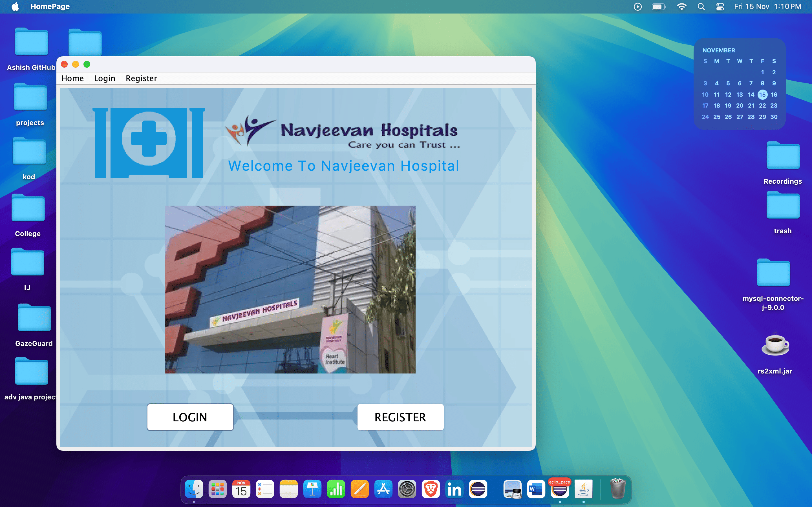This screenshot has height=507, width=812.
Task: Open LinkedIn from the dock
Action: pyautogui.click(x=455, y=489)
